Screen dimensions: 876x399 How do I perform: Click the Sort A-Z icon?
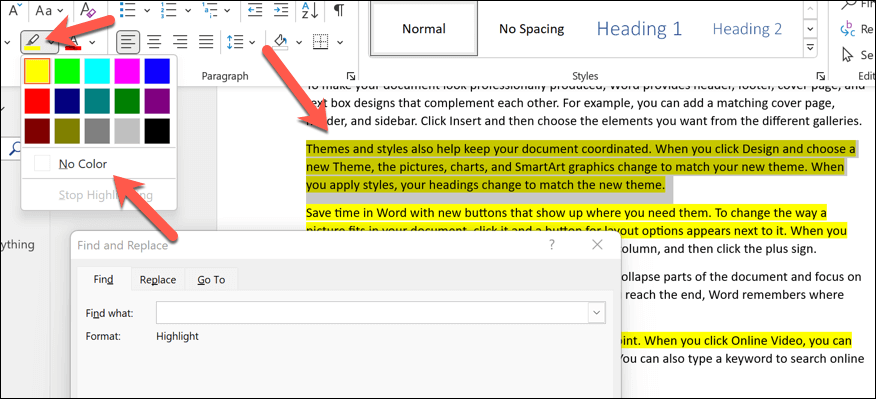coord(310,10)
